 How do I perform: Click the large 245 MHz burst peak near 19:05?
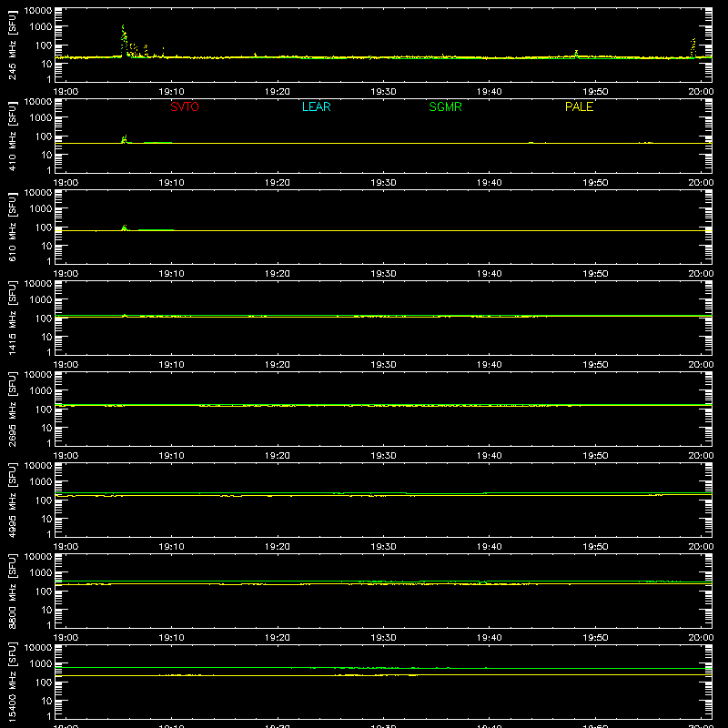tap(124, 40)
